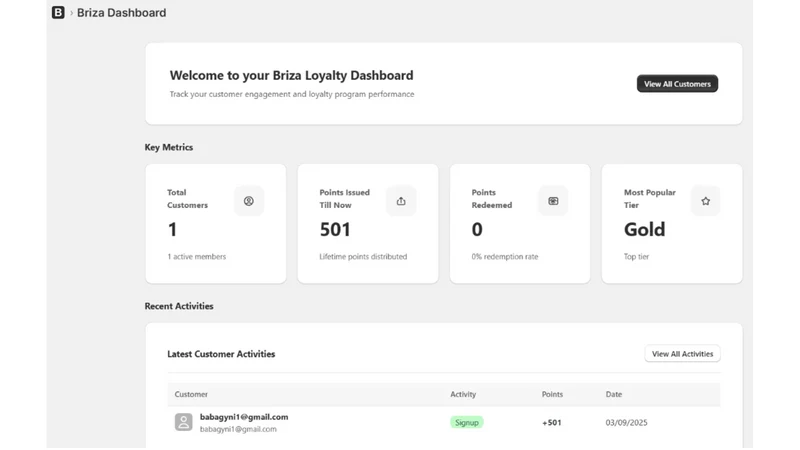Click the Latest Customer Activities heading

(221, 354)
